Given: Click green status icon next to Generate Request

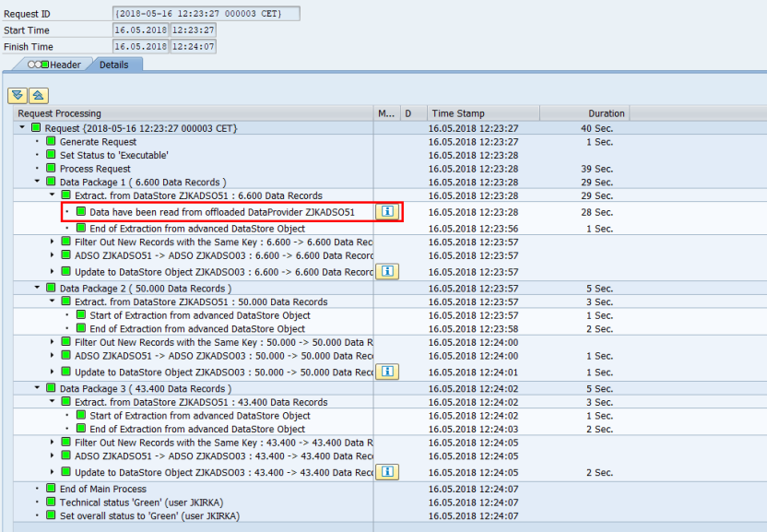Looking at the screenshot, I should point(51,141).
